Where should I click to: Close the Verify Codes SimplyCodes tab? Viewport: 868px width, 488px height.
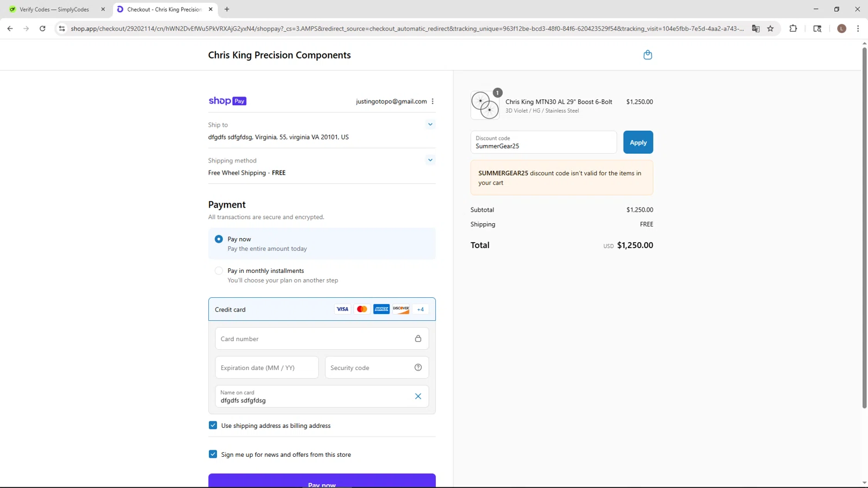pyautogui.click(x=103, y=9)
